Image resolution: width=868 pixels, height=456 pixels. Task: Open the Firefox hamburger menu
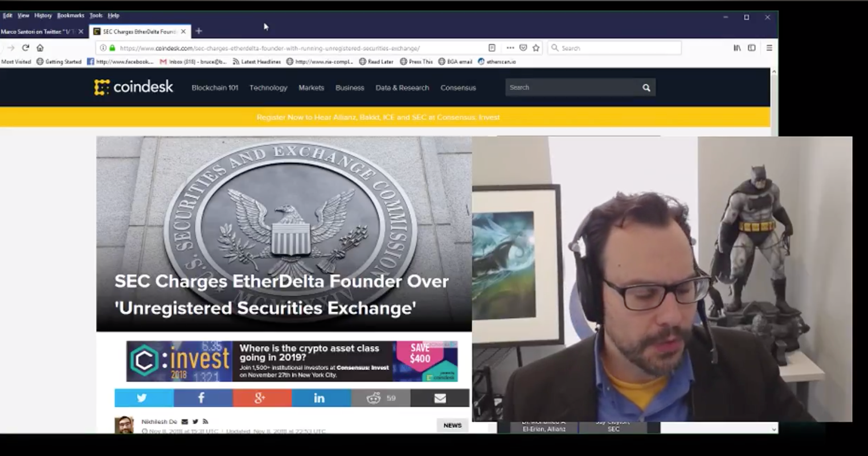click(769, 48)
